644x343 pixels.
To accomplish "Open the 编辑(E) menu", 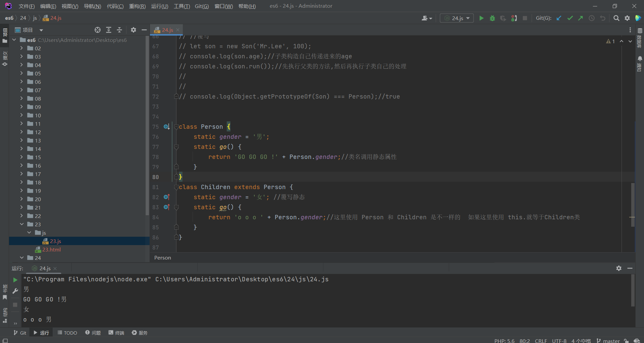I will click(48, 6).
